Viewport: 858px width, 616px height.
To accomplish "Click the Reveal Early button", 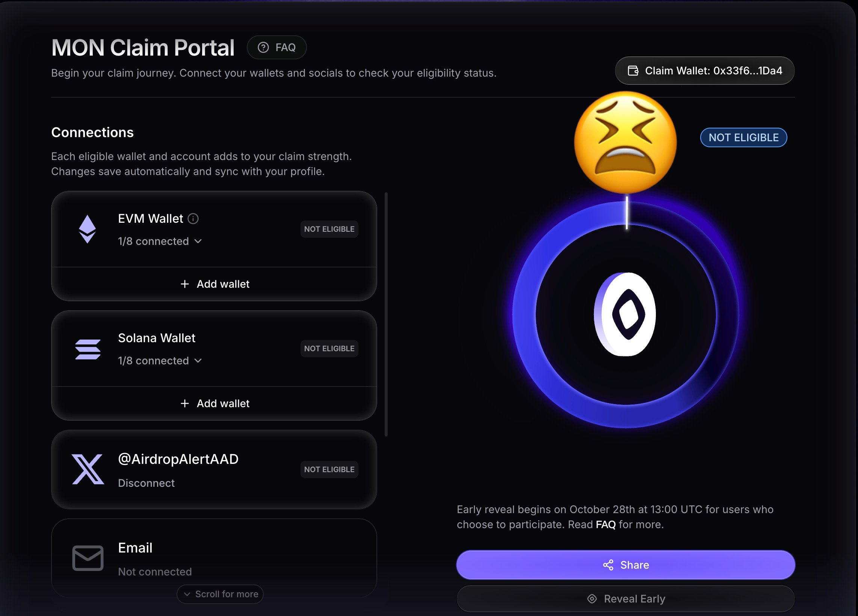I will pyautogui.click(x=626, y=599).
